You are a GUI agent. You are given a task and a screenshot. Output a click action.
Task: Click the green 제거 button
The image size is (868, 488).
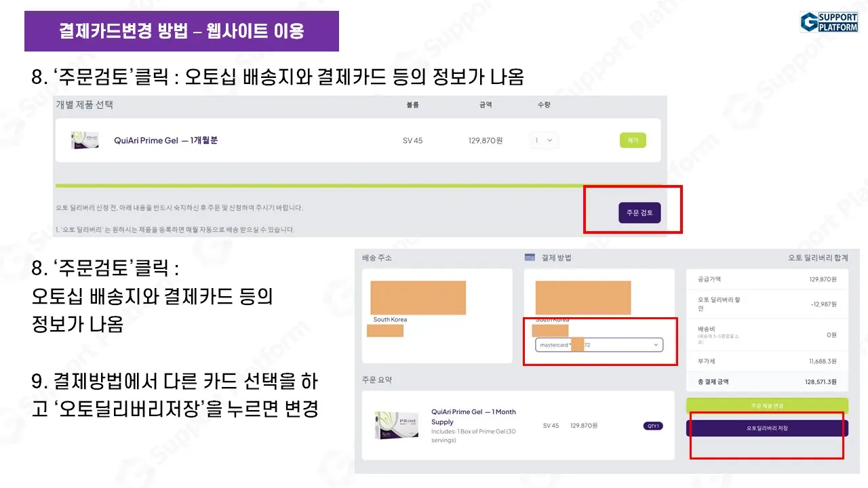(633, 140)
